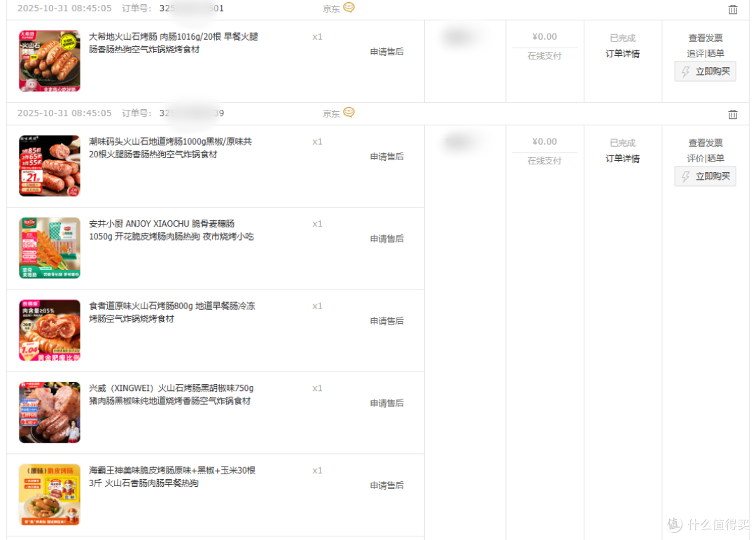Click 评价|晒单 link

(706, 159)
